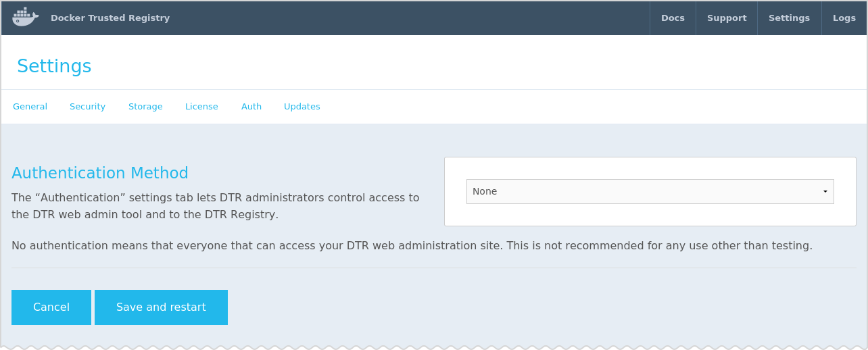Open the Storage settings tab

click(x=145, y=107)
